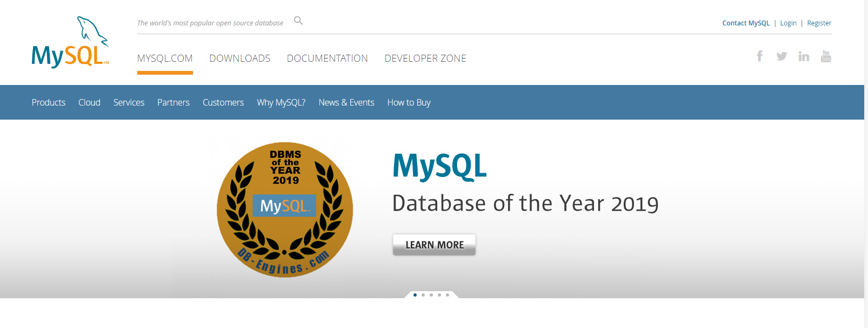Switch to DEVELOPER ZONE tab
The width and height of the screenshot is (868, 328).
point(425,58)
